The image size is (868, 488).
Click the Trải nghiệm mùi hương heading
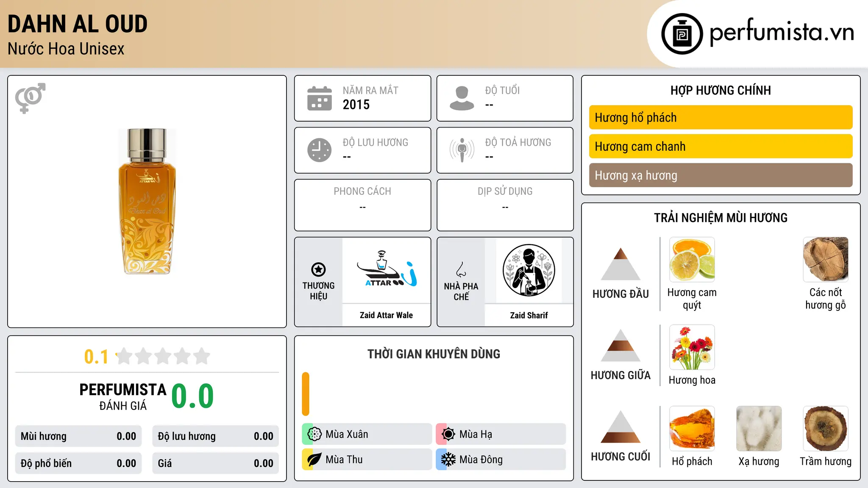(x=721, y=218)
